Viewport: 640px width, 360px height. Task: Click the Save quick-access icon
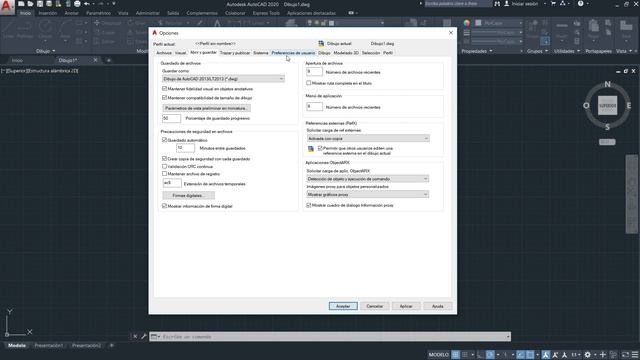coord(40,4)
